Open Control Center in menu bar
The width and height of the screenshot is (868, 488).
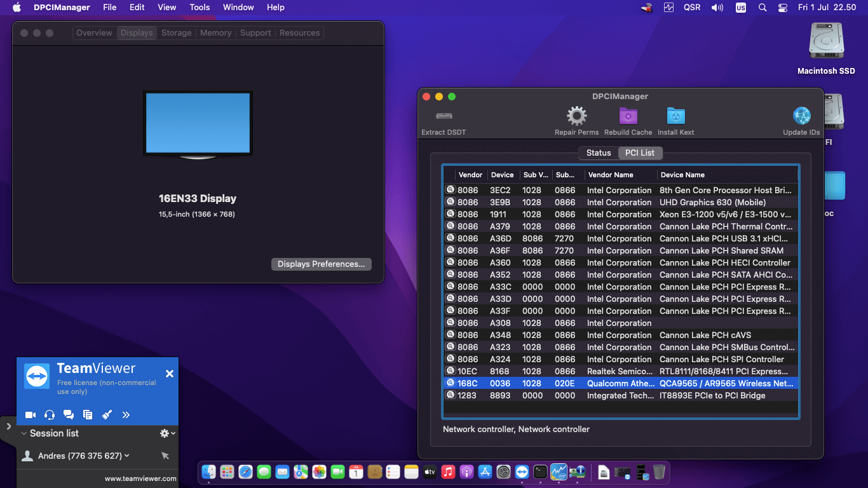point(782,8)
